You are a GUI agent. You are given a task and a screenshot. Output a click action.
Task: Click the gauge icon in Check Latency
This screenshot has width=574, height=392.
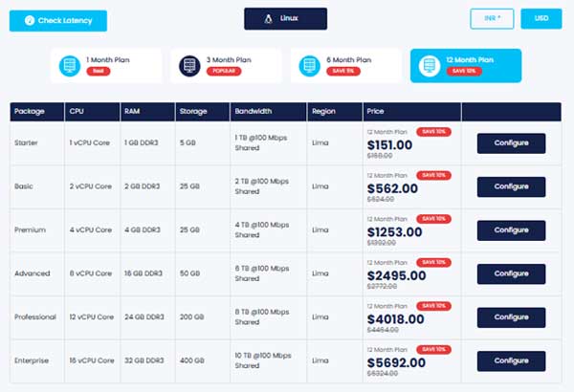click(x=29, y=21)
